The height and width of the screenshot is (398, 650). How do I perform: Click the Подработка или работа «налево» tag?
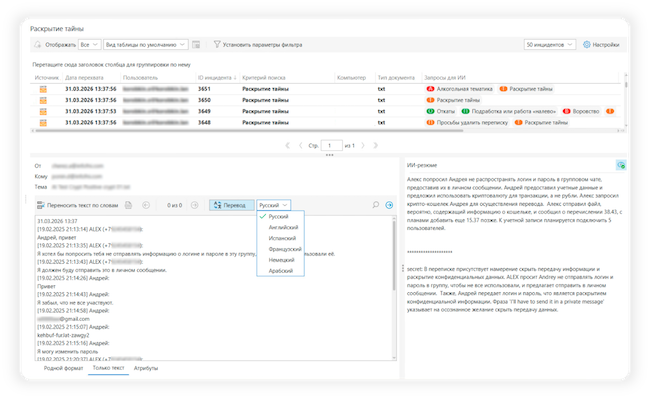[x=509, y=111]
